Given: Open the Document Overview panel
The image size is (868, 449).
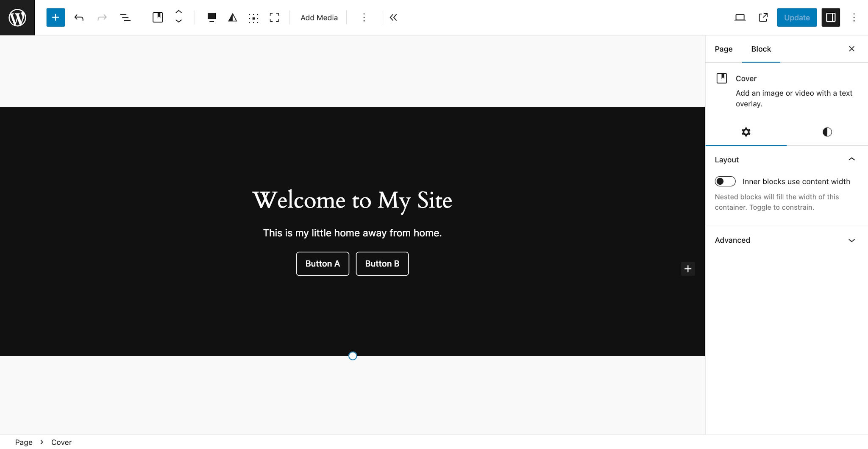Looking at the screenshot, I should click(125, 17).
